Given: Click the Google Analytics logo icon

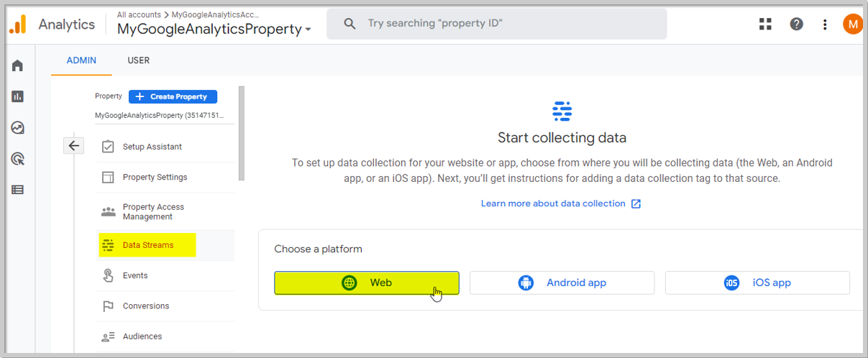Looking at the screenshot, I should coord(18,24).
